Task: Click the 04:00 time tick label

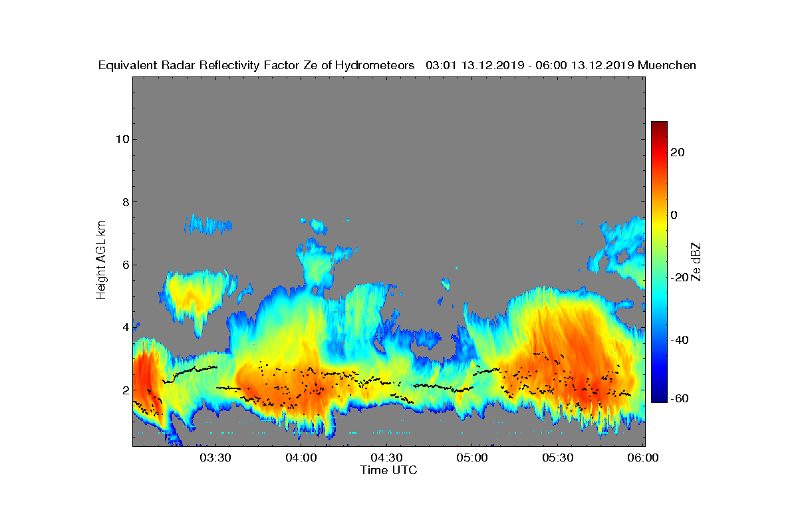Action: 301,458
